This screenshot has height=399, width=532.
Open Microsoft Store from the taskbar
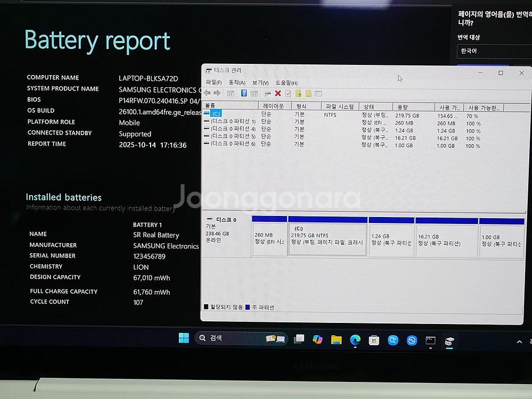click(374, 340)
